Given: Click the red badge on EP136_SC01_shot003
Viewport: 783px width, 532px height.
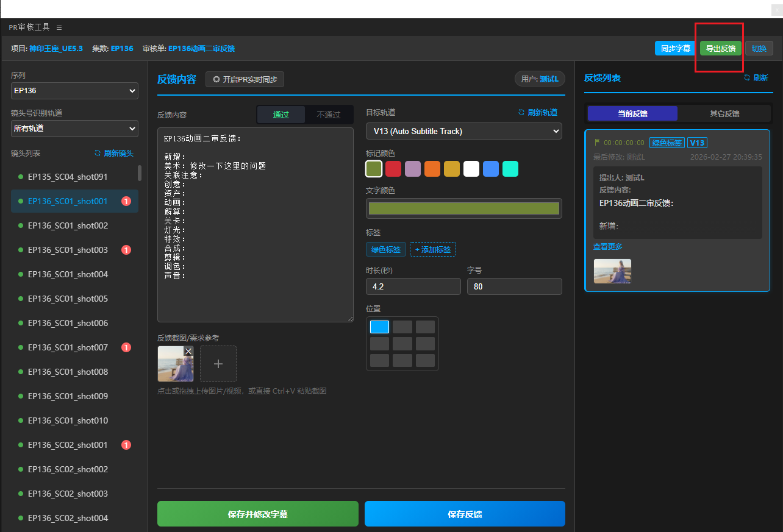Looking at the screenshot, I should [x=126, y=250].
